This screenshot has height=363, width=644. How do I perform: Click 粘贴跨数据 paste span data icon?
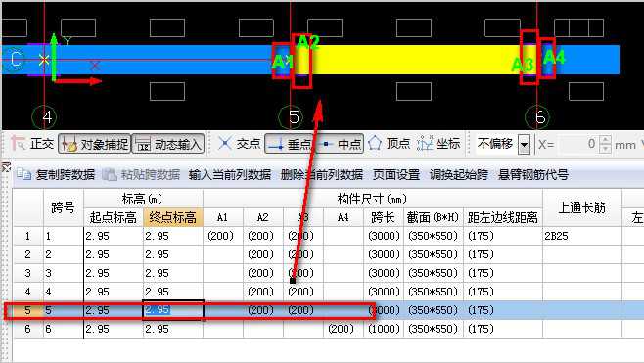[x=110, y=175]
